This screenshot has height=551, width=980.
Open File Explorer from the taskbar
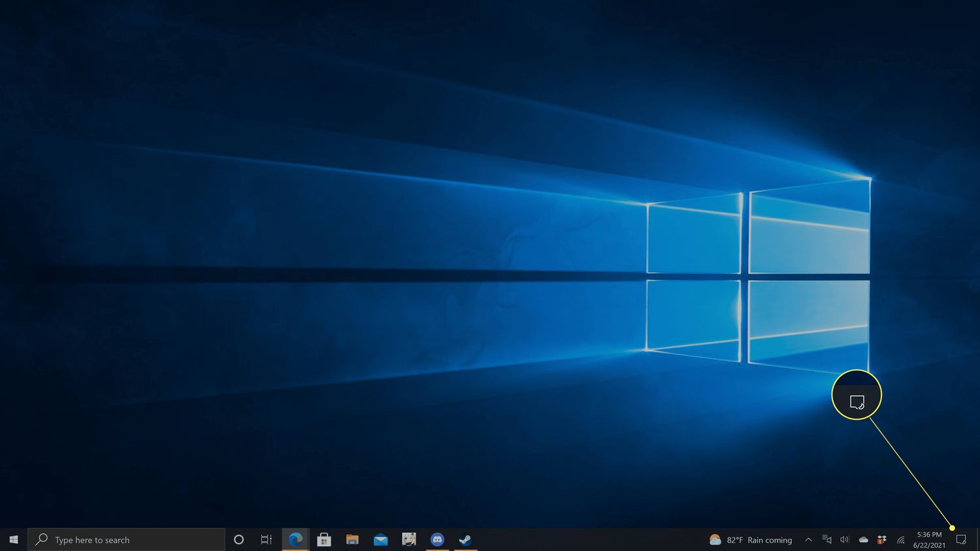352,540
